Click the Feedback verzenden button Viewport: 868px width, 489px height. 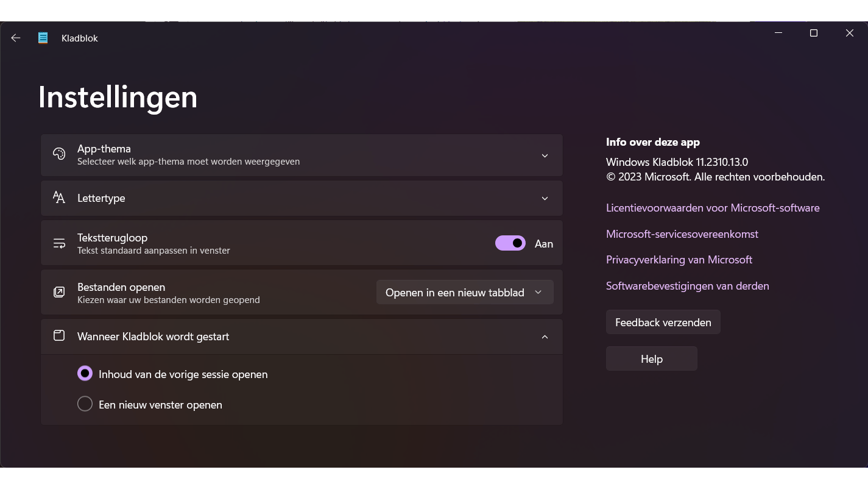coord(663,322)
